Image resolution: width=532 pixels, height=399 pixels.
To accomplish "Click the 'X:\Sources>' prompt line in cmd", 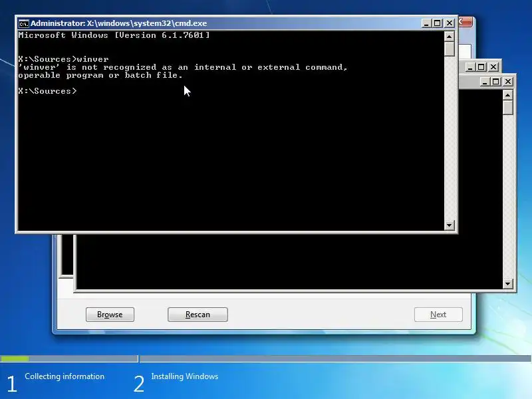I will (x=47, y=91).
